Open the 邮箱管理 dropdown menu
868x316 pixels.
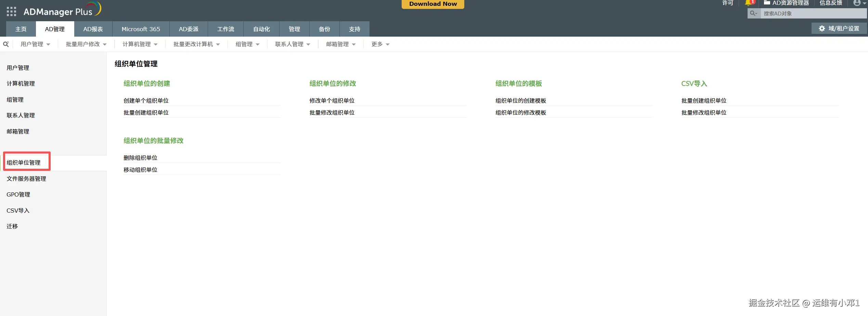[x=341, y=44]
